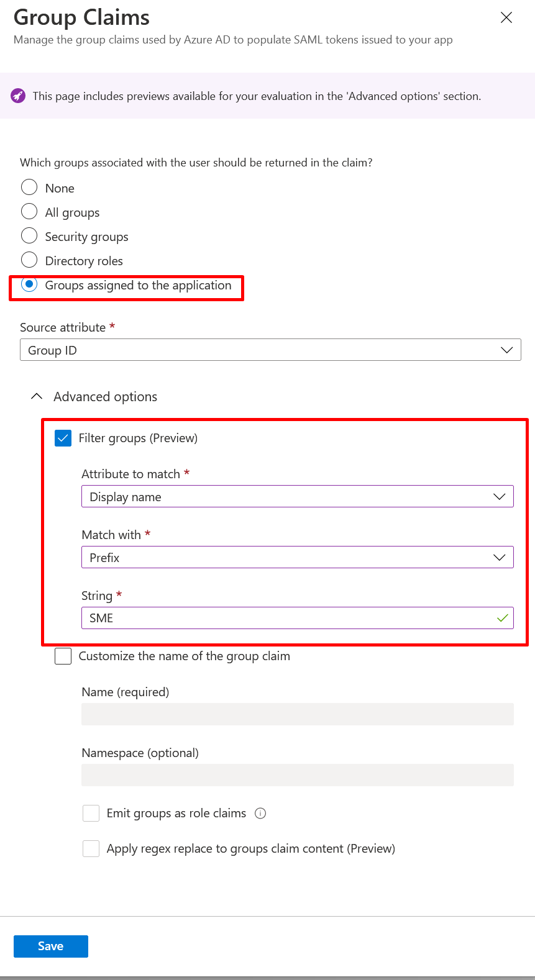
Task: Check Emit groups as role claims
Action: (91, 814)
